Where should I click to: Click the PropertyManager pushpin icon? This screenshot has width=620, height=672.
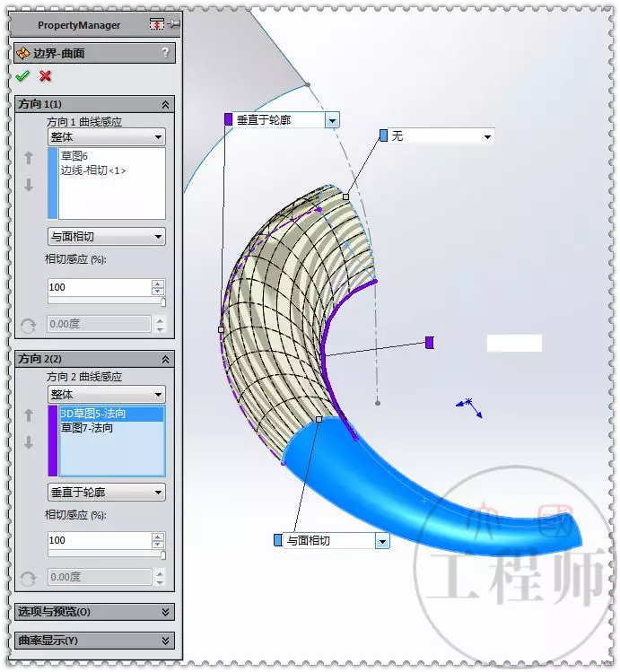tap(174, 24)
